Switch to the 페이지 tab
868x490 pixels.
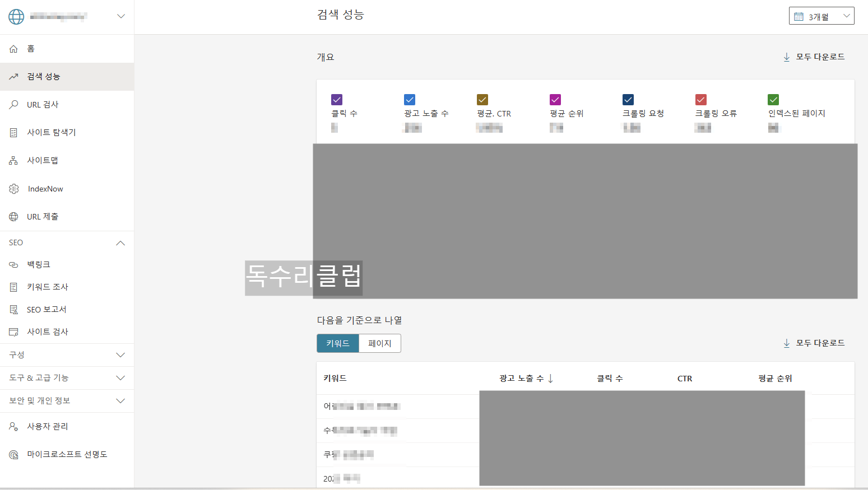tap(379, 343)
